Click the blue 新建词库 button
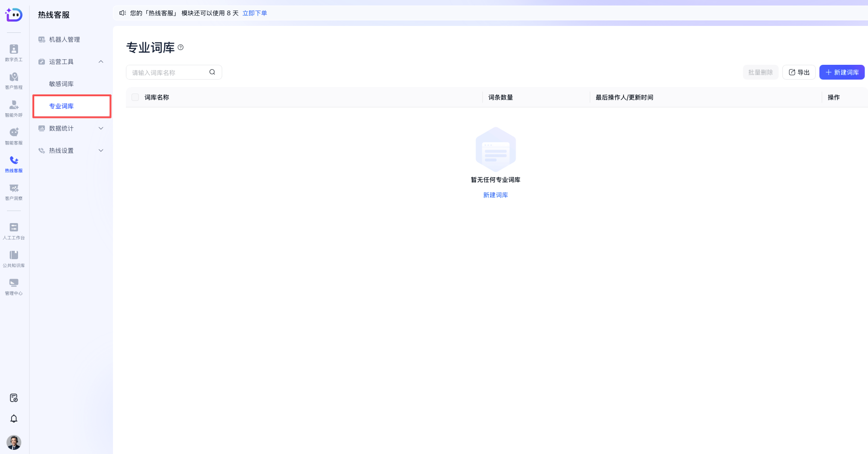Viewport: 868px width, 454px height. click(x=842, y=72)
